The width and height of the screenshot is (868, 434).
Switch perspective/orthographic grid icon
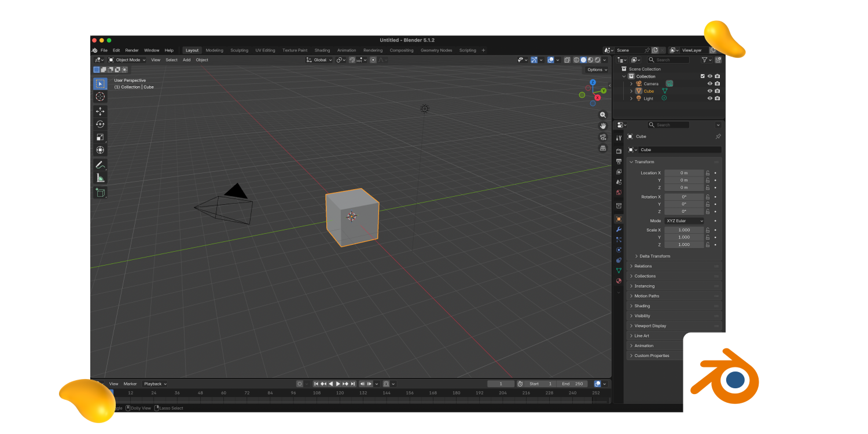pyautogui.click(x=603, y=148)
